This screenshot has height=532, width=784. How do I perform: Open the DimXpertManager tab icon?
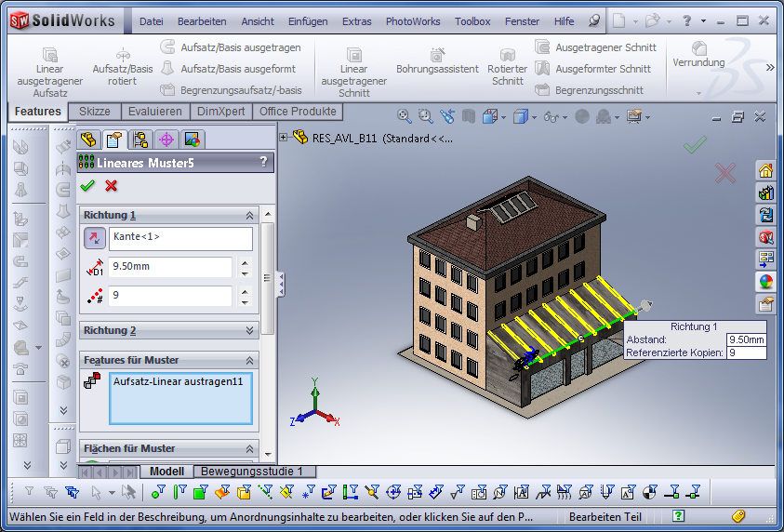(x=166, y=140)
